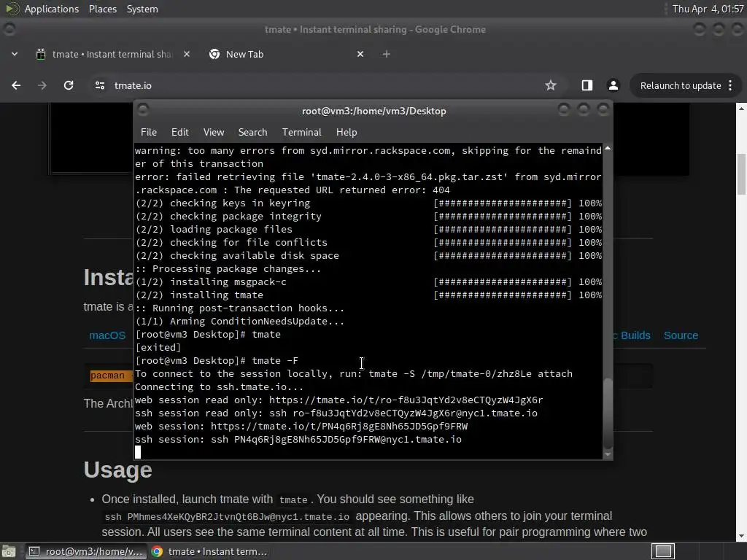Click the 'ssh session read only' line
The height and width of the screenshot is (560, 747).
click(x=336, y=413)
